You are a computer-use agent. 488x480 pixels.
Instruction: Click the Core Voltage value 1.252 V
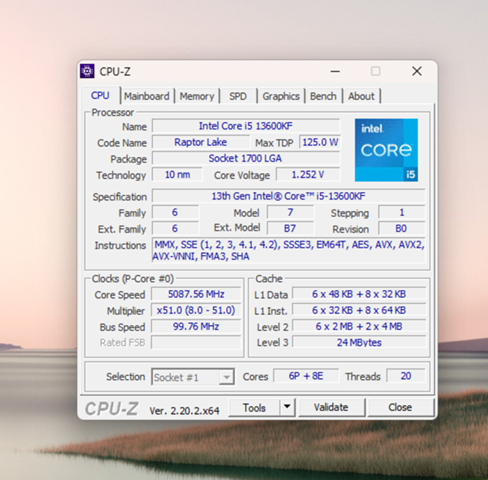tap(308, 175)
